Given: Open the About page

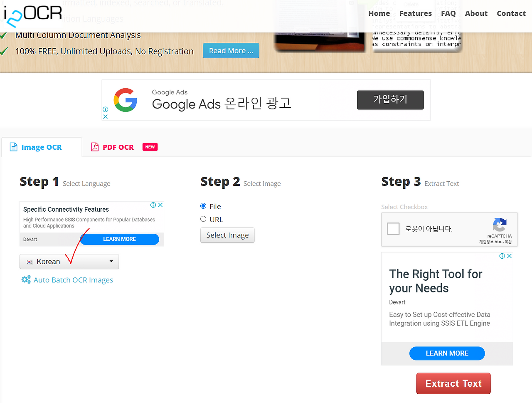Looking at the screenshot, I should point(476,13).
